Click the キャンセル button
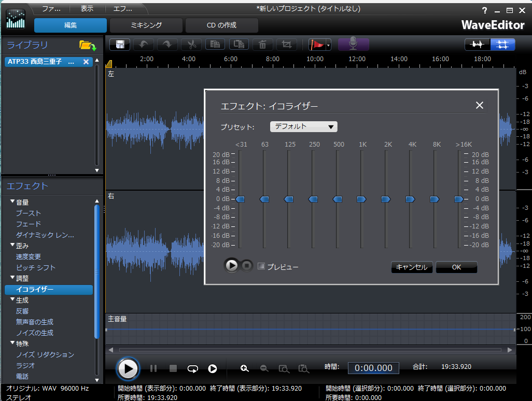This screenshot has width=532, height=401. point(411,267)
